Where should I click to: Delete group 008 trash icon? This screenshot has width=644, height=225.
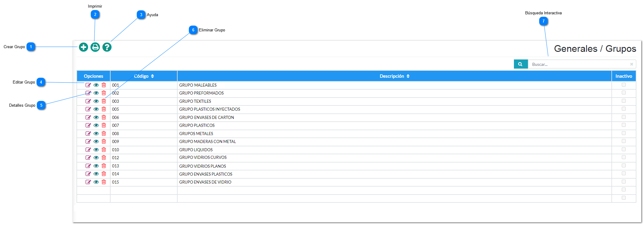coord(104,134)
